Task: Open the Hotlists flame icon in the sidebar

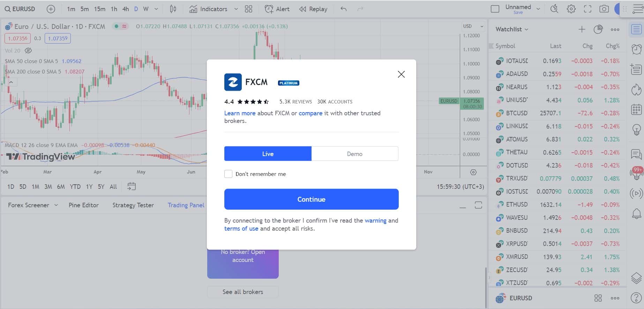Action: pyautogui.click(x=636, y=90)
